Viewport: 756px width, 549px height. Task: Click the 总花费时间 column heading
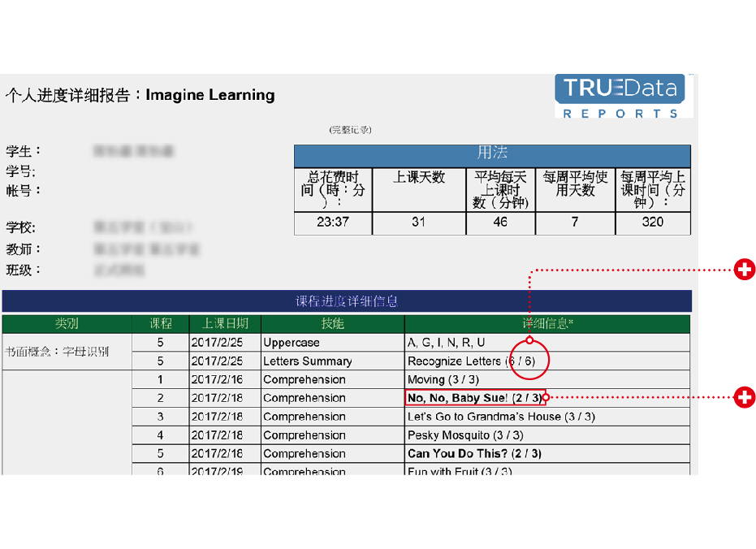point(333,189)
